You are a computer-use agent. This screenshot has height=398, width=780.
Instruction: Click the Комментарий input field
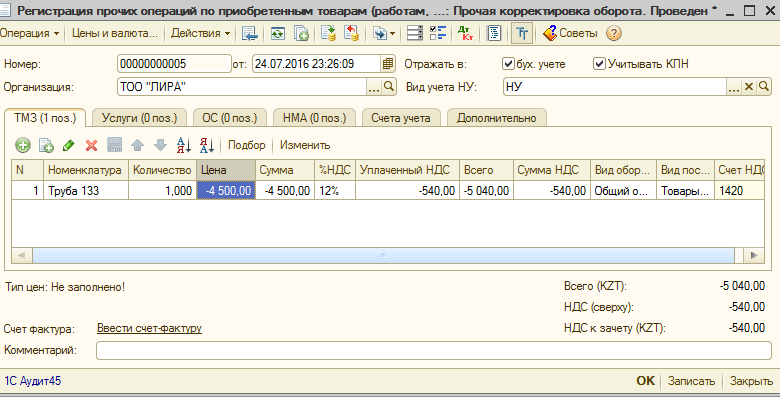pyautogui.click(x=434, y=350)
